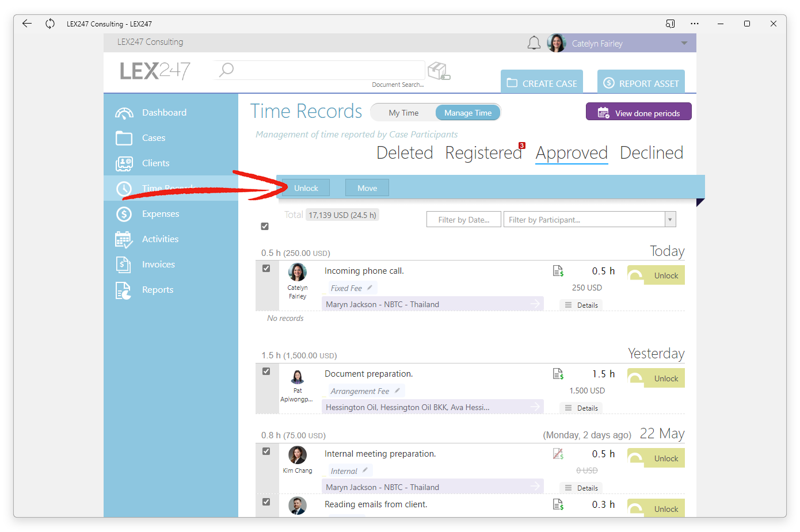Click the Time Records clock icon
The height and width of the screenshot is (532, 800).
point(124,189)
